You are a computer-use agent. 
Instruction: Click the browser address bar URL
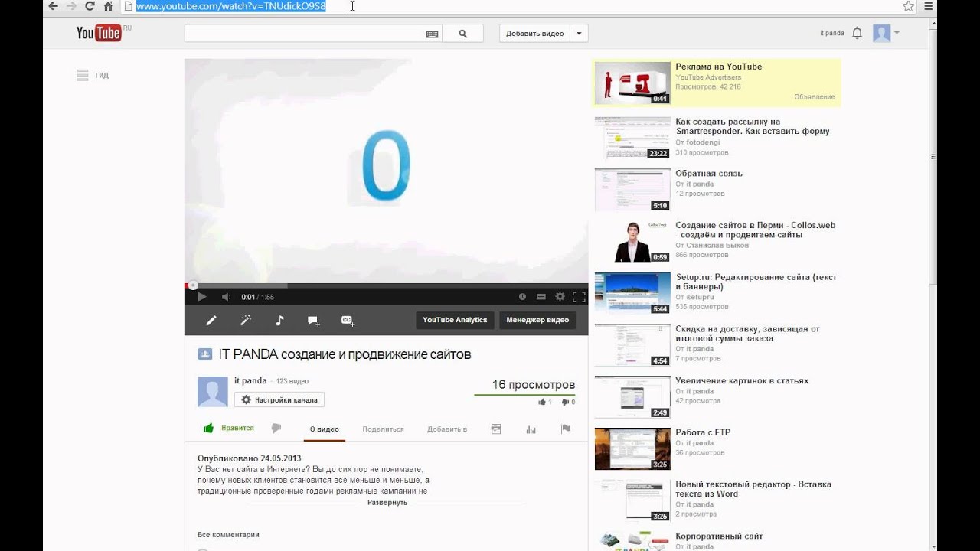click(x=231, y=6)
